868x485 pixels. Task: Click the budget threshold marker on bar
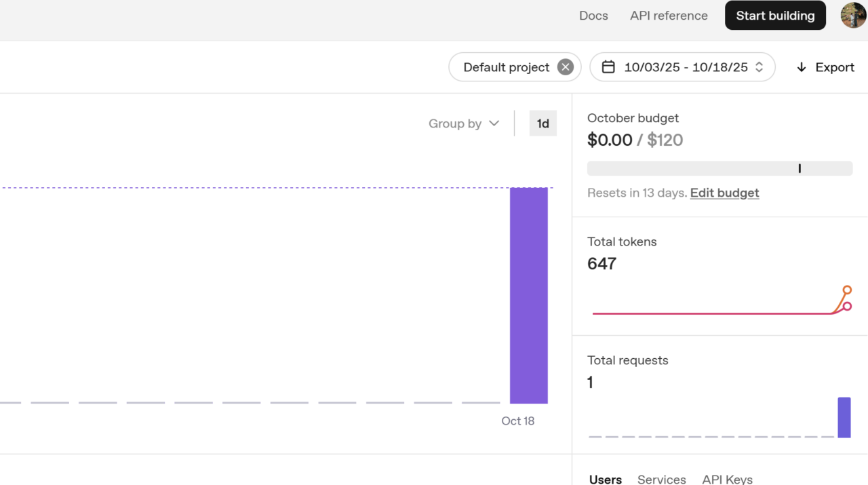(x=800, y=168)
